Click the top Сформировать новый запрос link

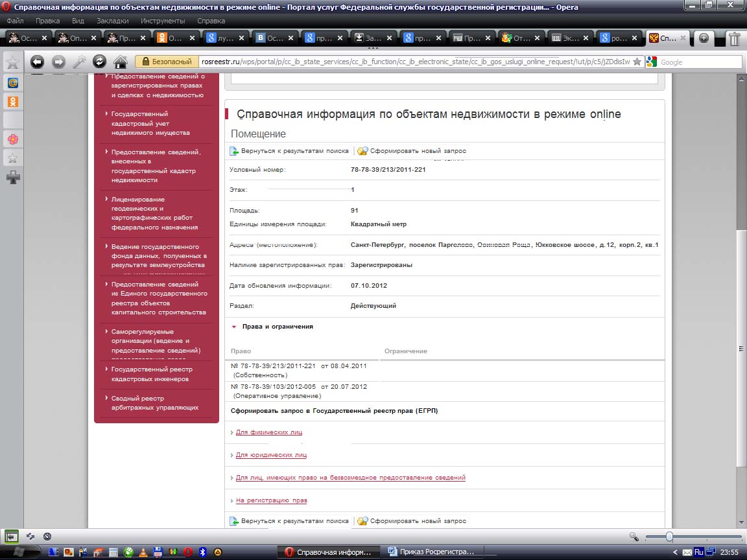pos(418,151)
